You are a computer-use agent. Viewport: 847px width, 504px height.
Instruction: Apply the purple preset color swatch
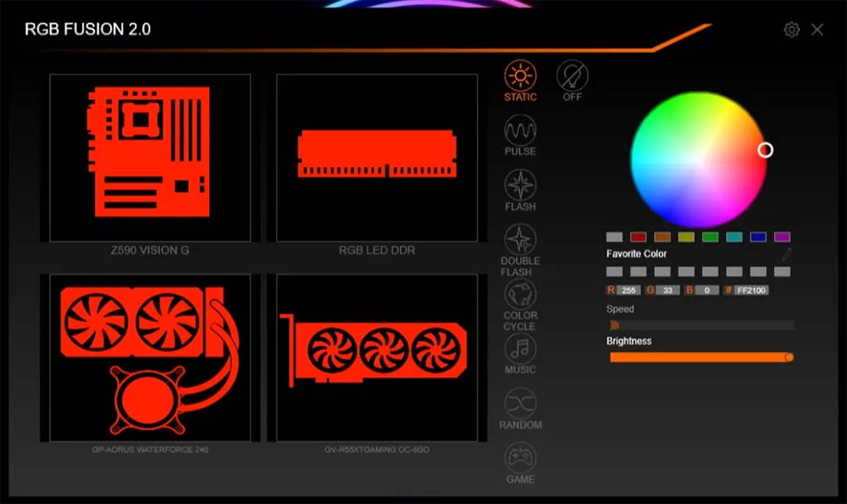(782, 237)
